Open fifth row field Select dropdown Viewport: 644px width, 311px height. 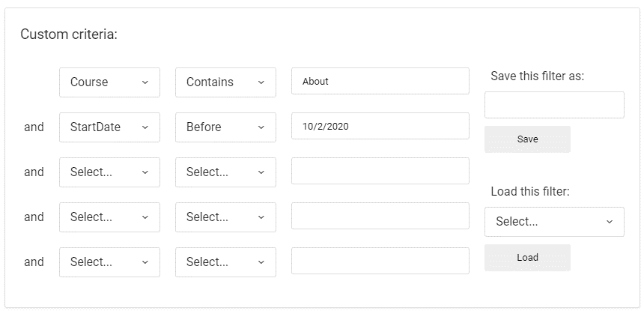click(109, 262)
